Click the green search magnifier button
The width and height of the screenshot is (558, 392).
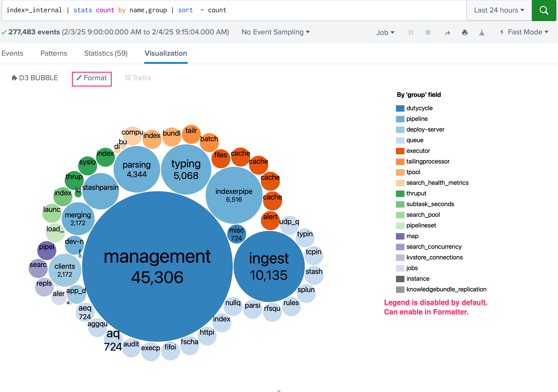click(544, 10)
